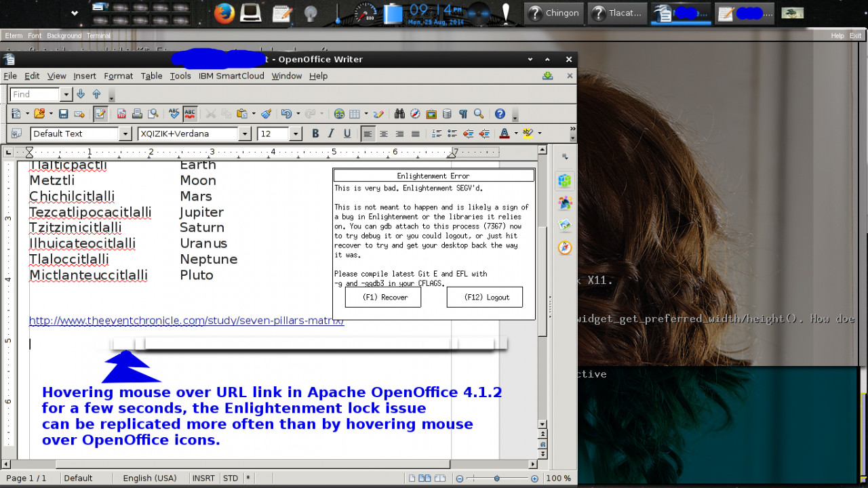
Task: Open Styles and Formatting icon
Action: point(16,134)
